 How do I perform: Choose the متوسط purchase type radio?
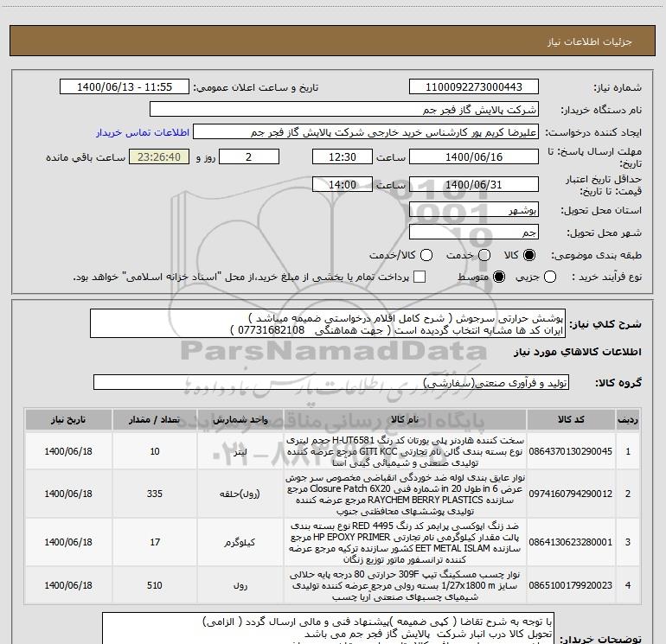[499, 277]
